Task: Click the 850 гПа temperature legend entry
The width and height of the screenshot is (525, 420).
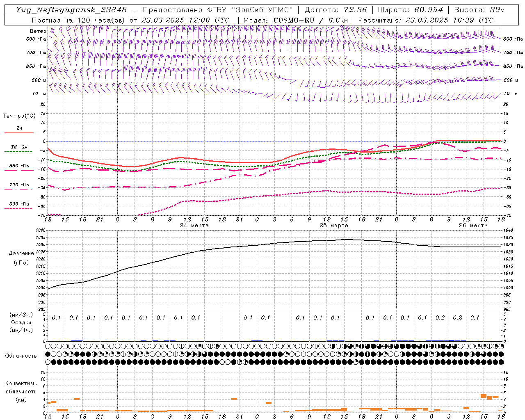Action: pyautogui.click(x=19, y=166)
